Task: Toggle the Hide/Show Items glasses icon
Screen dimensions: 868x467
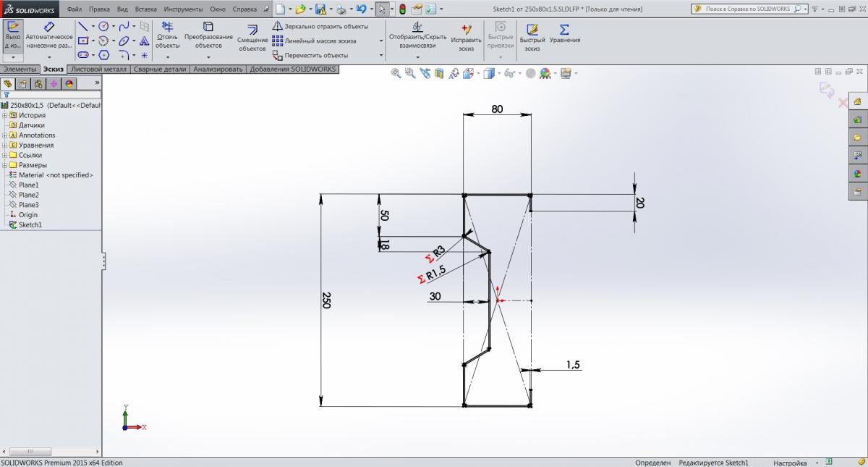Action: (509, 73)
